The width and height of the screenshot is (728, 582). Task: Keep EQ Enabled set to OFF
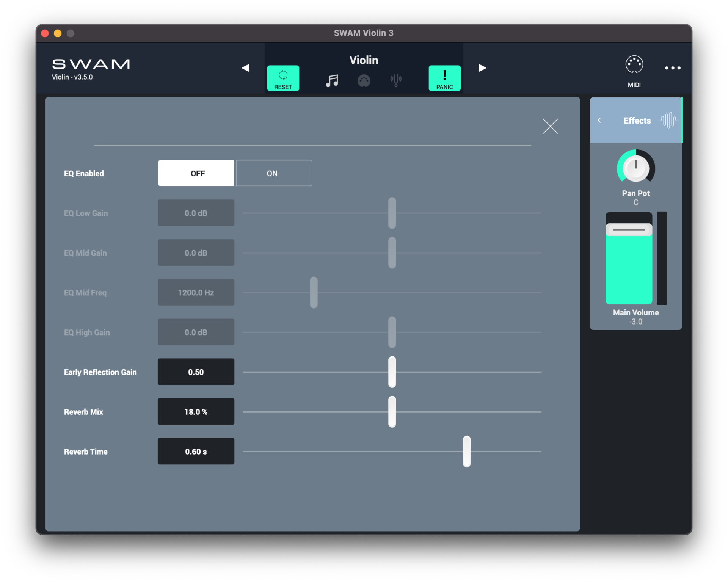[x=196, y=173]
